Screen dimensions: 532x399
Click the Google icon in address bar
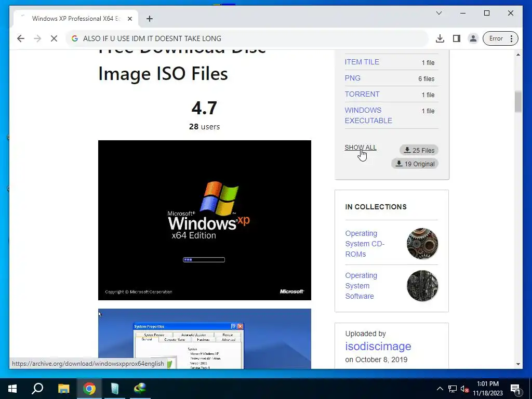click(x=75, y=38)
